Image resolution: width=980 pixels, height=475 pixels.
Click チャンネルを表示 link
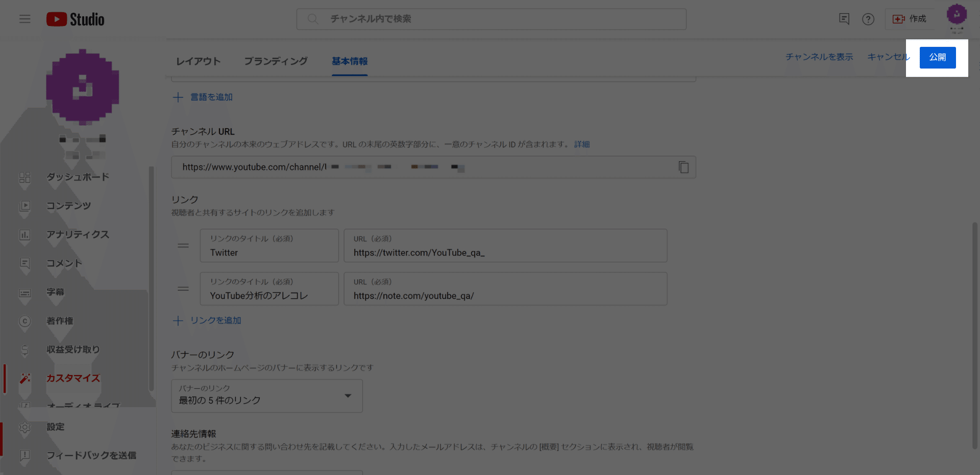(819, 57)
